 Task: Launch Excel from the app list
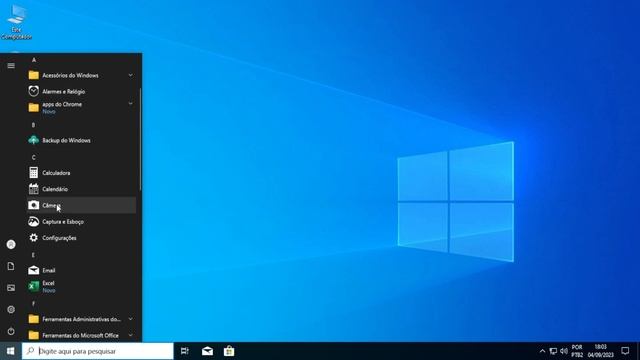pyautogui.click(x=81, y=287)
